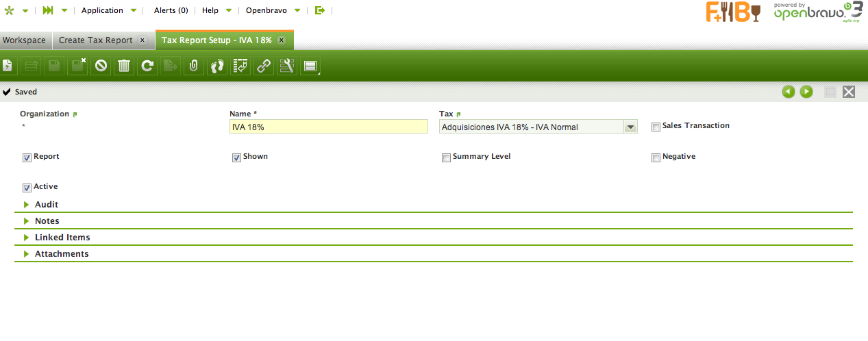Screen dimensions: 868x341
Task: Open the Application menu
Action: click(x=103, y=10)
